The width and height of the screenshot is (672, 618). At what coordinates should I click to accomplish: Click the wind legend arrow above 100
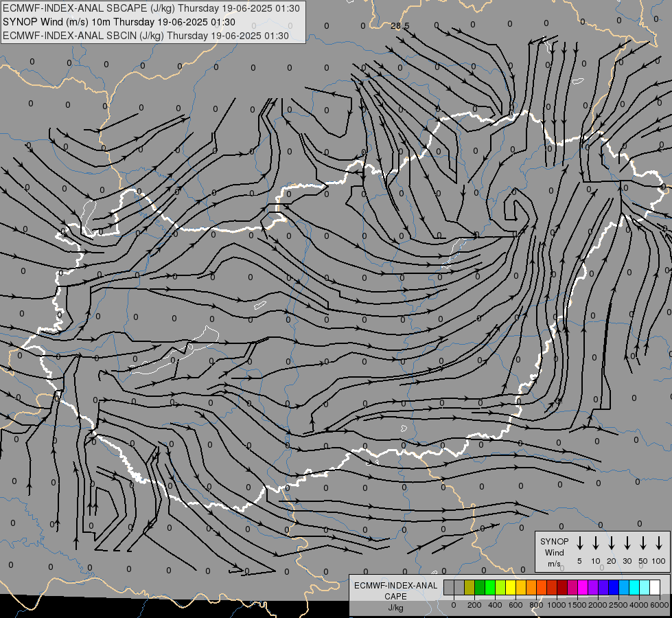(659, 542)
